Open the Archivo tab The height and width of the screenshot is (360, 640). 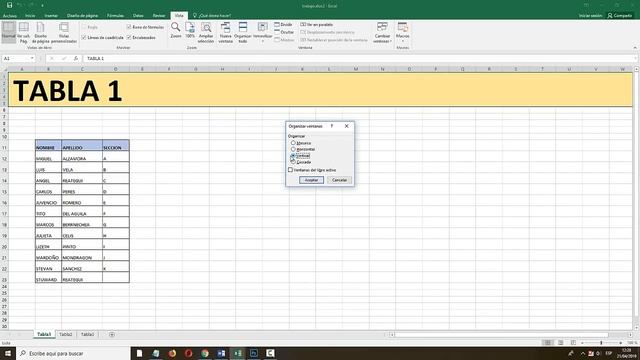[9, 16]
